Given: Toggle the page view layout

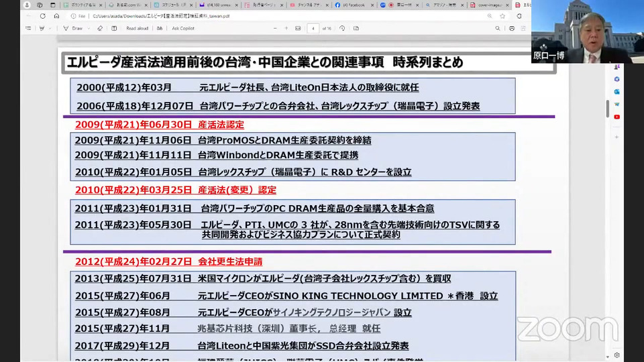Looking at the screenshot, I should [x=356, y=28].
